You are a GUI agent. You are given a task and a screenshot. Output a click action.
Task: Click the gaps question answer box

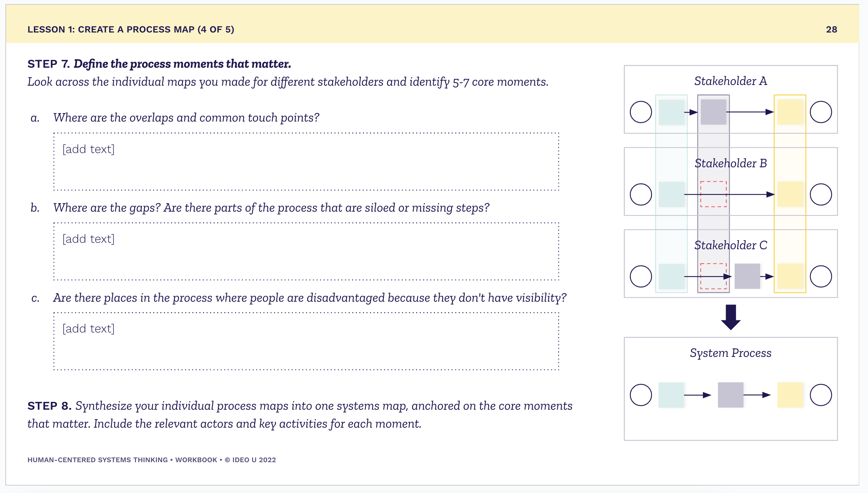click(x=306, y=251)
